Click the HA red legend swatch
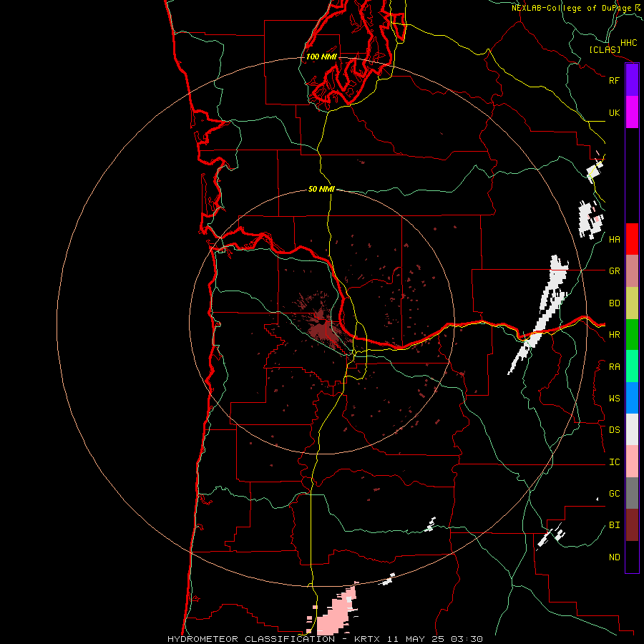Screen dimensions: 644x644 click(632, 239)
